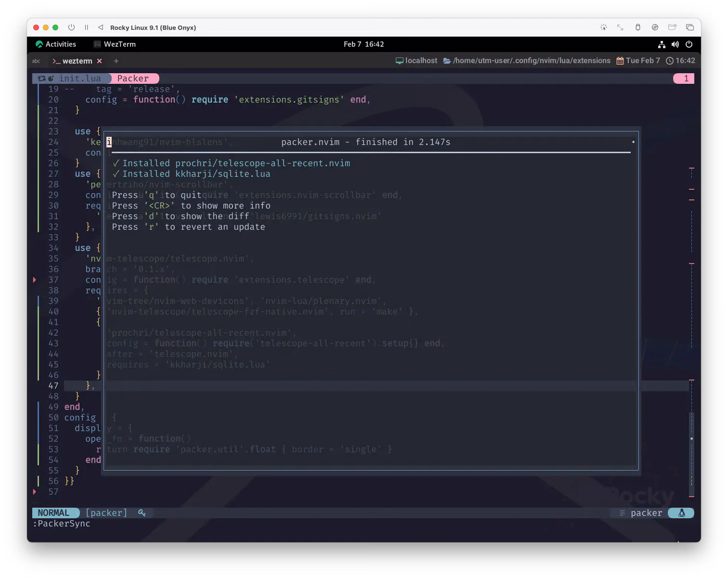The width and height of the screenshot is (728, 578).
Task: Click the checkmark before kkharji/sqlite.lua
Action: point(116,174)
